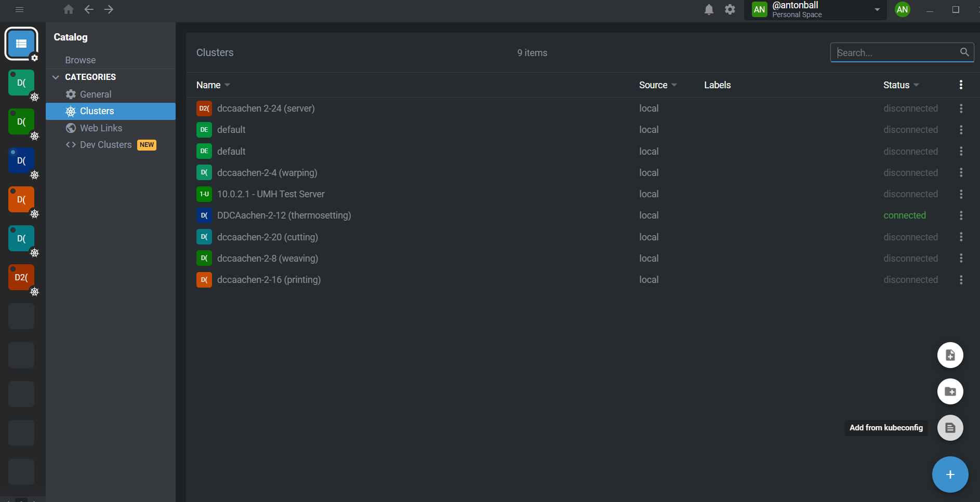Go back with the left arrow

point(89,9)
